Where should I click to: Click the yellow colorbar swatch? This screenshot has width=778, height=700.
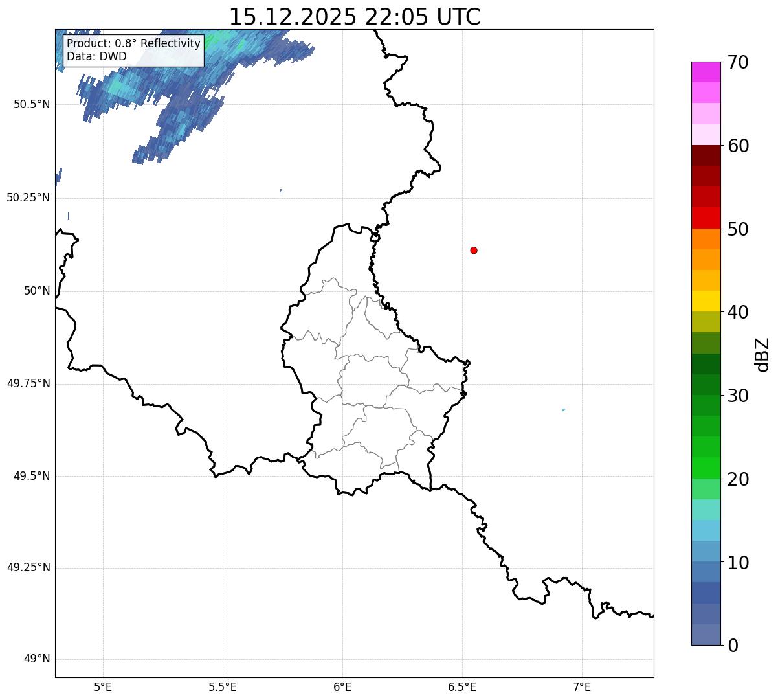point(706,301)
